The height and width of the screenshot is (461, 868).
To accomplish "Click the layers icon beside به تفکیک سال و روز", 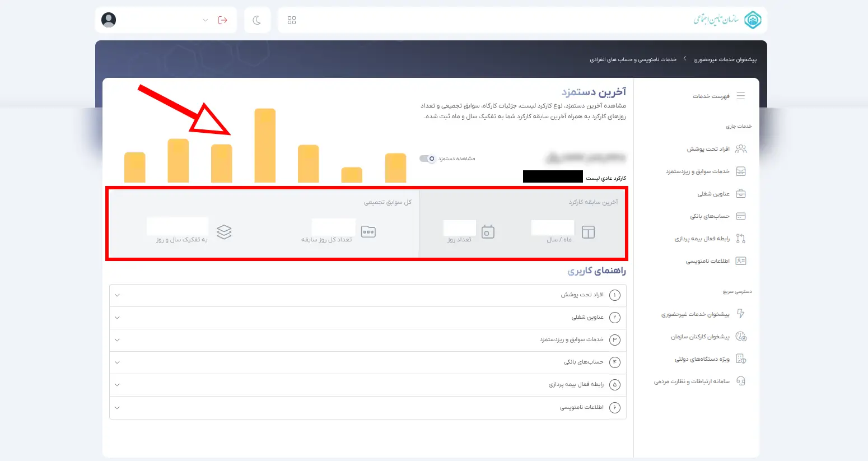I will (224, 232).
